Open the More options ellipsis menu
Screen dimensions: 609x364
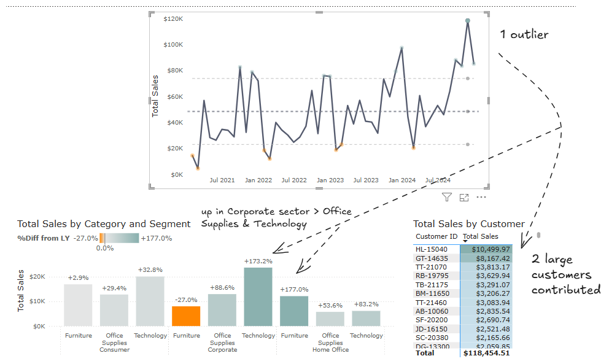click(481, 198)
